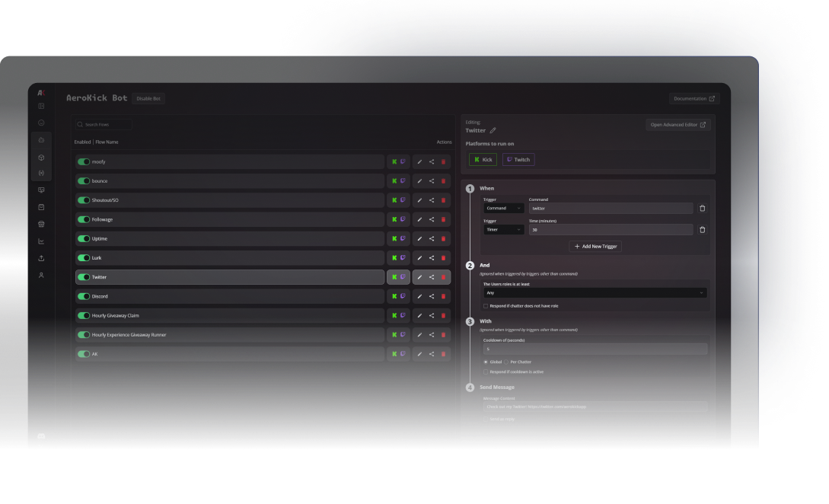
Task: Click the Kick platform icon on the moofy row
Action: 394,161
